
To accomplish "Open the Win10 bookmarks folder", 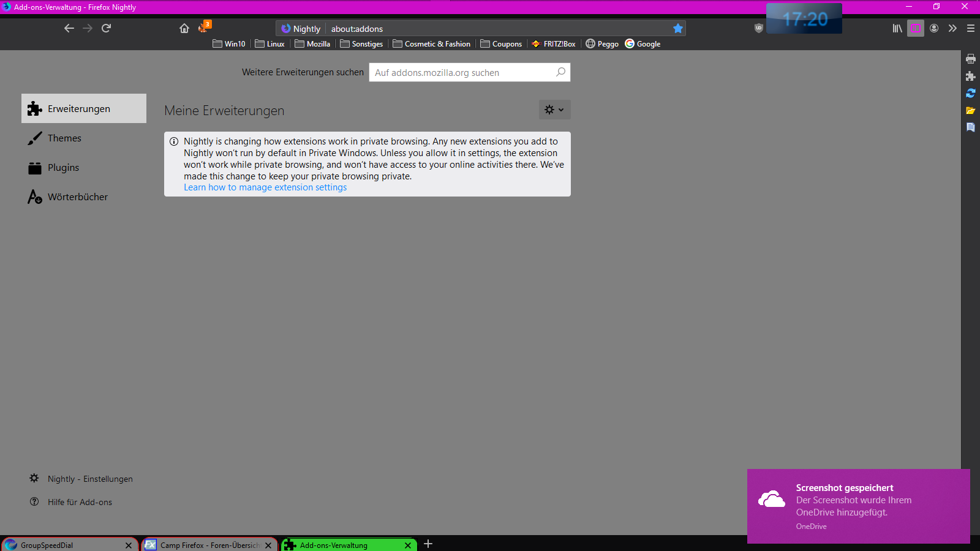I will pyautogui.click(x=229, y=44).
